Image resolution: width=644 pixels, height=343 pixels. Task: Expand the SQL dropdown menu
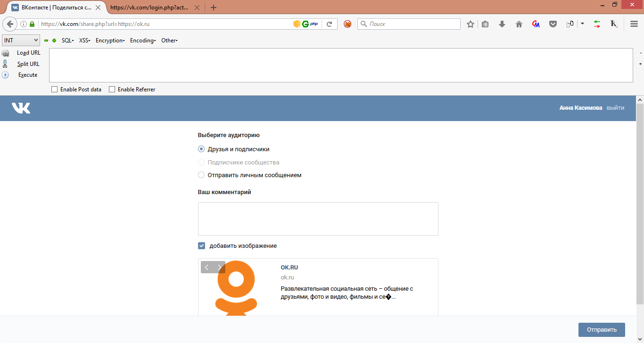[68, 41]
